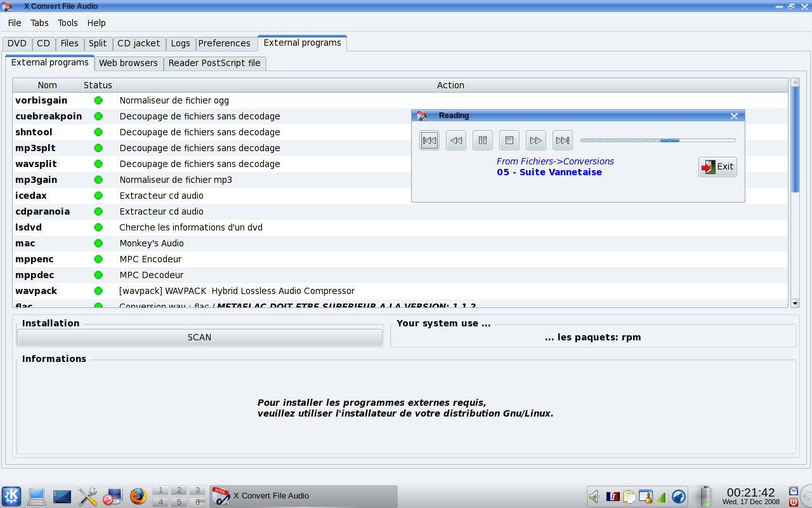The height and width of the screenshot is (508, 812).
Task: Select the lsdvd row name
Action: [29, 227]
